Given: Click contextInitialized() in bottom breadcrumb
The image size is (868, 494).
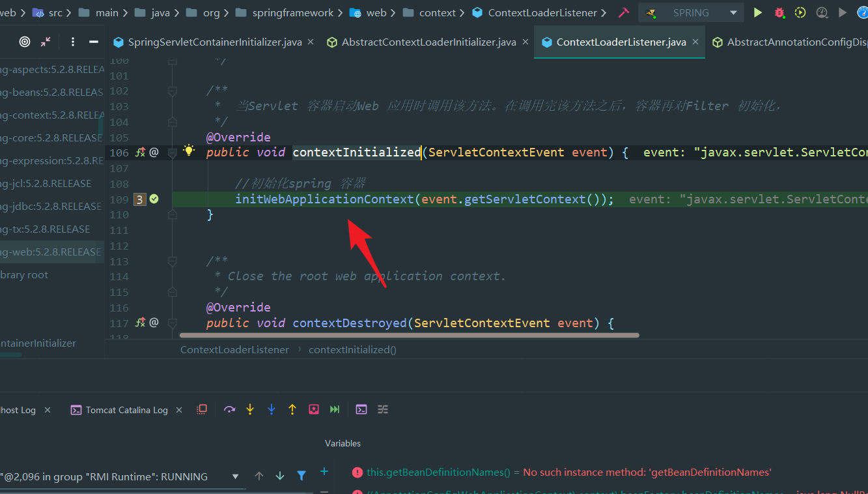Looking at the screenshot, I should (x=352, y=349).
